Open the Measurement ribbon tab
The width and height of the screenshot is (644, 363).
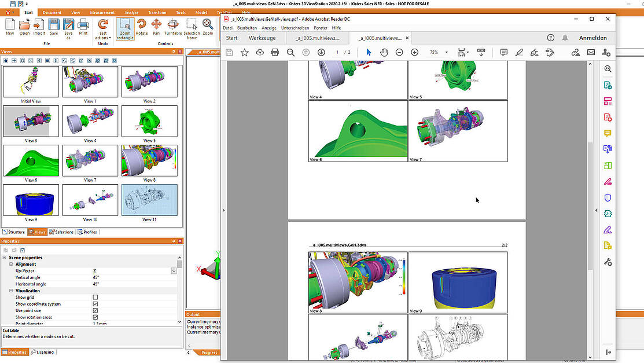point(102,12)
